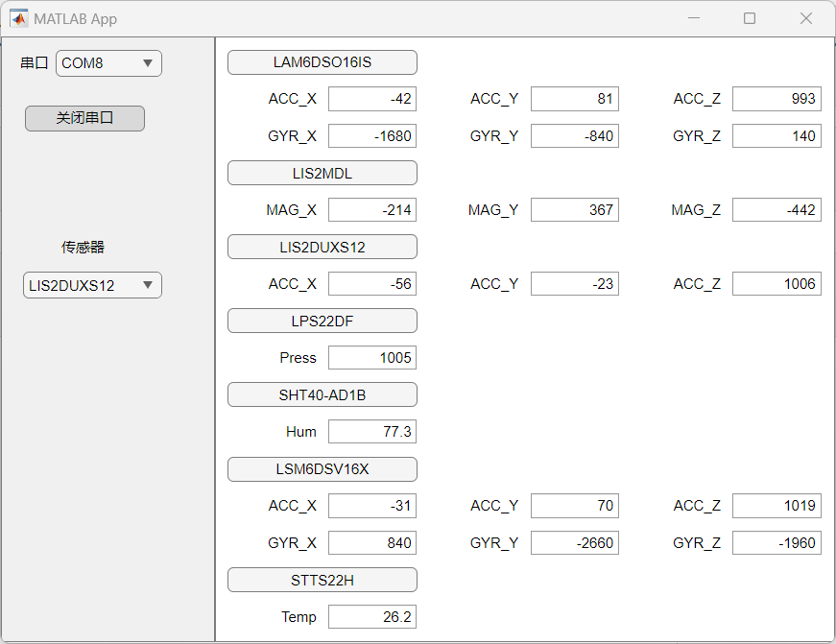Click the MATLAB logo icon in title bar
The width and height of the screenshot is (836, 644).
click(18, 18)
